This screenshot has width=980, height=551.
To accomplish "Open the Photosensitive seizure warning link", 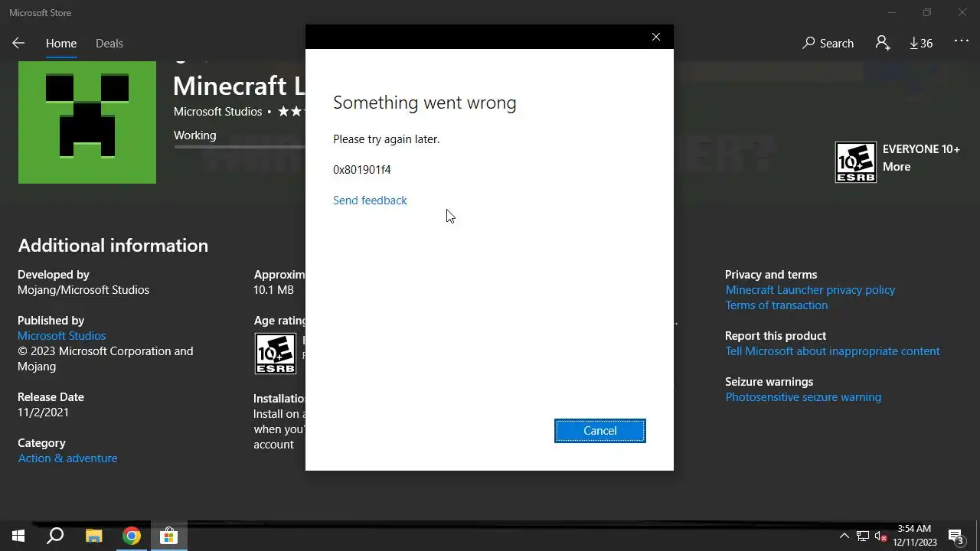I will (803, 397).
